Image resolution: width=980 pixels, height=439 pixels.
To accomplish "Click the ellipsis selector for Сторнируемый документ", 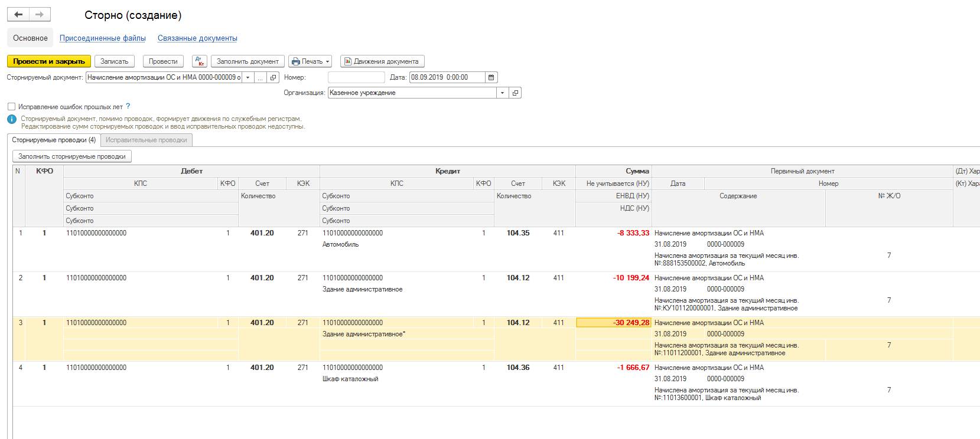I will tap(261, 77).
